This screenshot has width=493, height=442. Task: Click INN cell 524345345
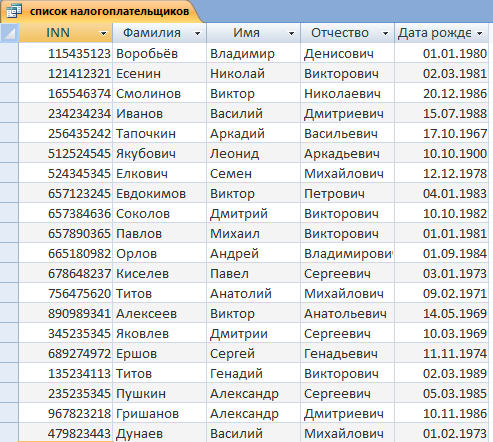(66, 173)
